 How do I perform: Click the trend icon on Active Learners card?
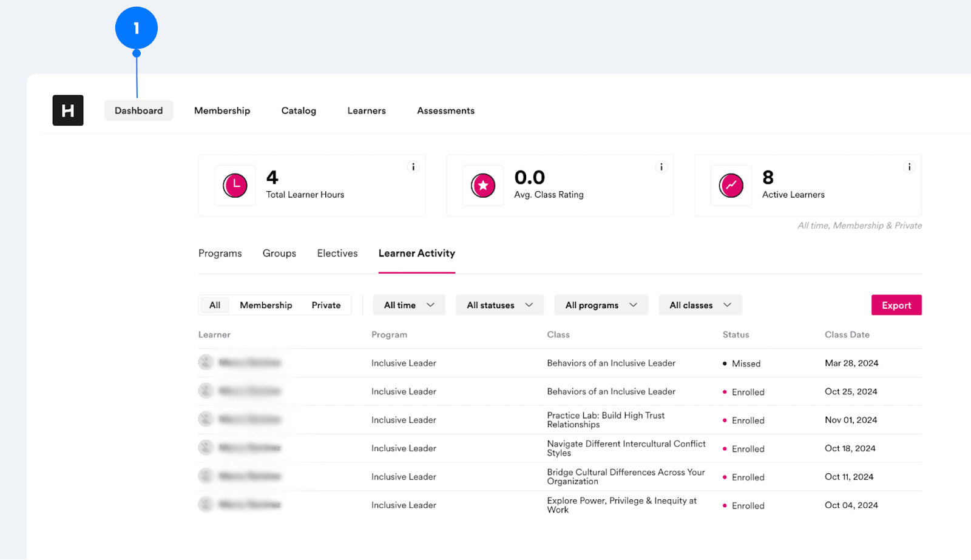tap(731, 186)
